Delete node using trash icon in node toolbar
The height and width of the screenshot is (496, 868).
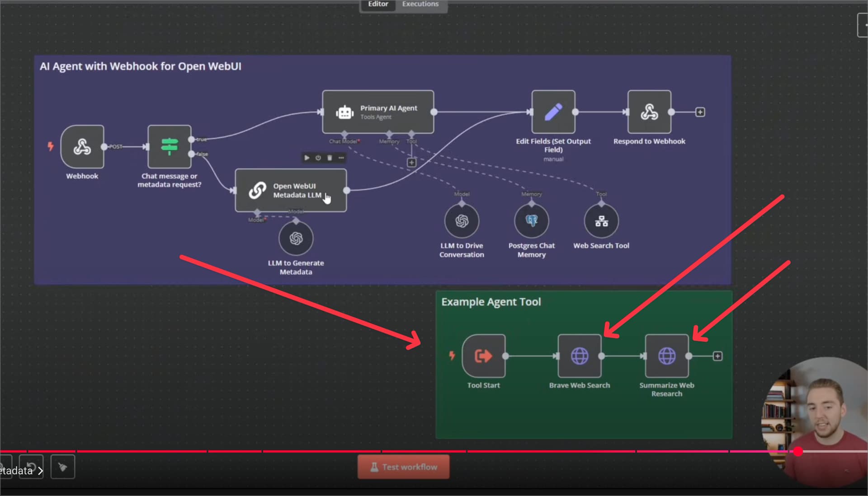(330, 158)
